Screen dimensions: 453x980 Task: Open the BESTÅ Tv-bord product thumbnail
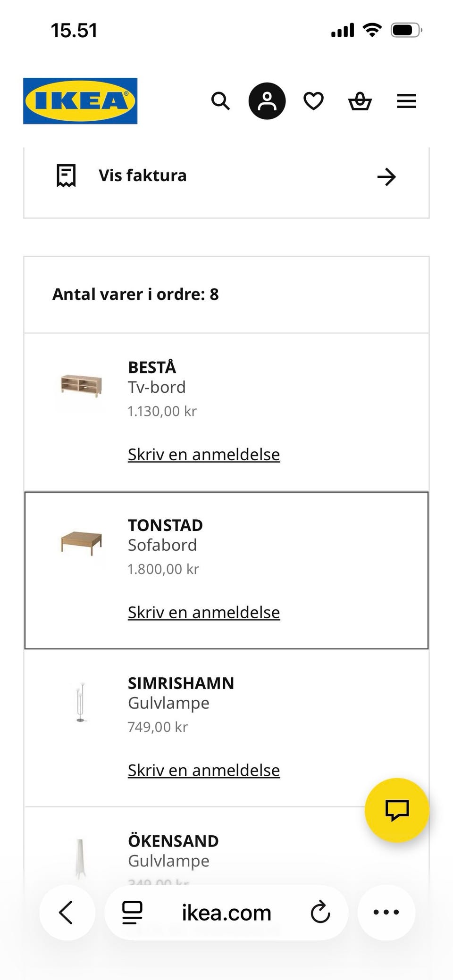coord(81,386)
